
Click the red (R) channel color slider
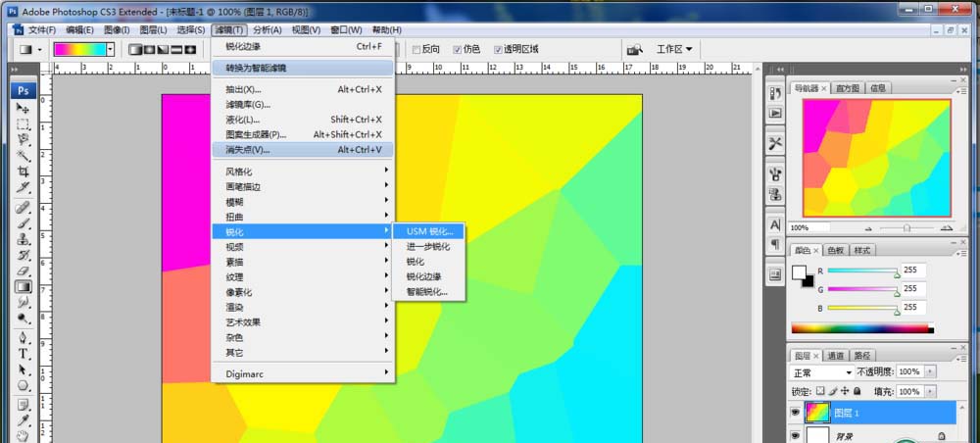(x=862, y=271)
